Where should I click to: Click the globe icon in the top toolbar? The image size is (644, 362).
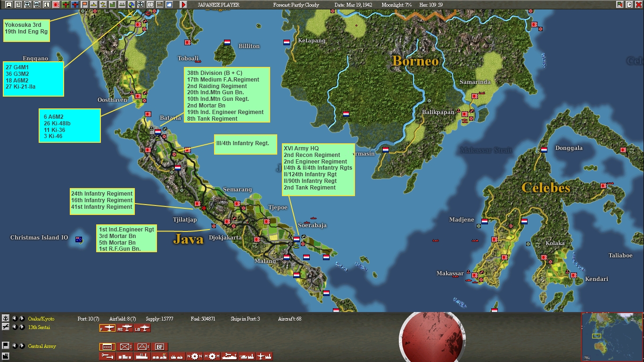132,5
